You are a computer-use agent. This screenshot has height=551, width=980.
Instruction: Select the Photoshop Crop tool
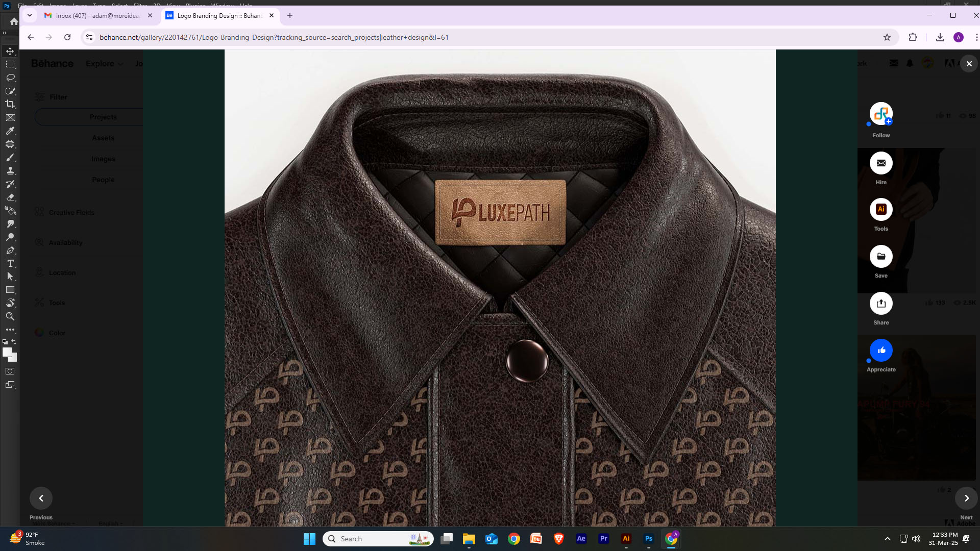(x=10, y=104)
